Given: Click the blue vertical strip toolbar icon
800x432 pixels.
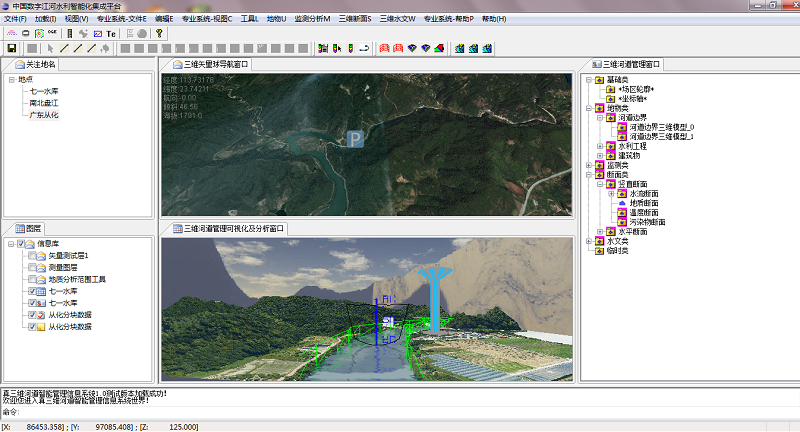Looking at the screenshot, I should point(70,34).
